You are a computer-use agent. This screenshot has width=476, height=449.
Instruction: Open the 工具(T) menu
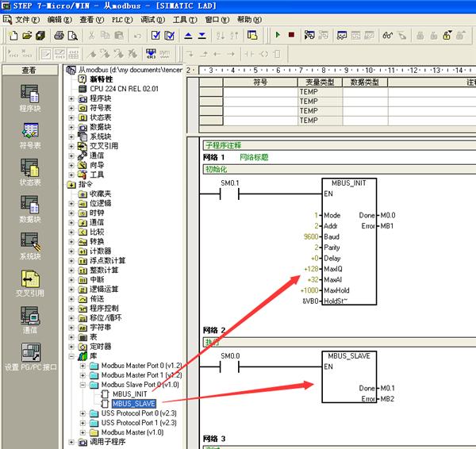185,20
